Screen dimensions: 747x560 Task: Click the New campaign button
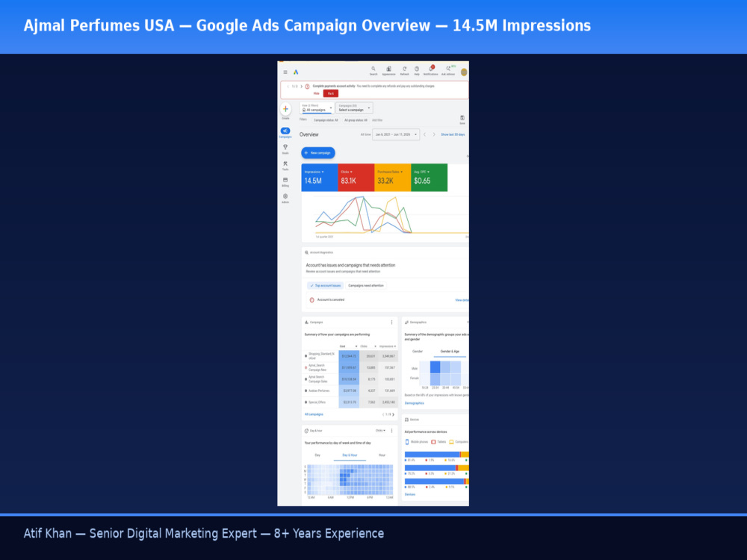click(318, 153)
